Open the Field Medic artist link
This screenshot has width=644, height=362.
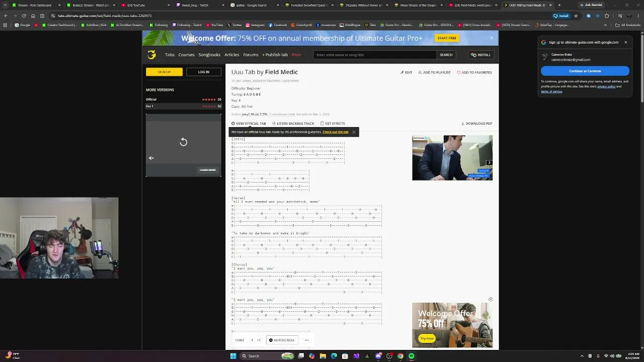[x=281, y=72]
